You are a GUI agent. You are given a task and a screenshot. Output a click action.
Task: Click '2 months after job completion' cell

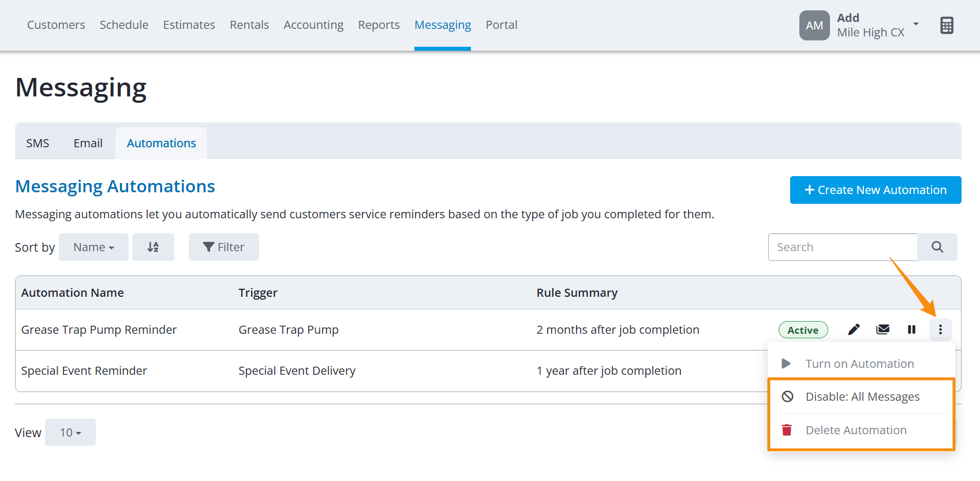tap(618, 330)
